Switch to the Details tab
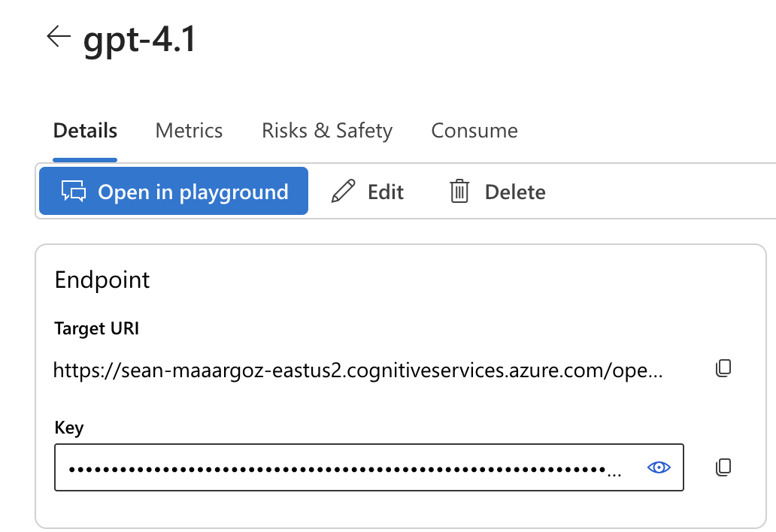This screenshot has width=776, height=532. click(85, 131)
